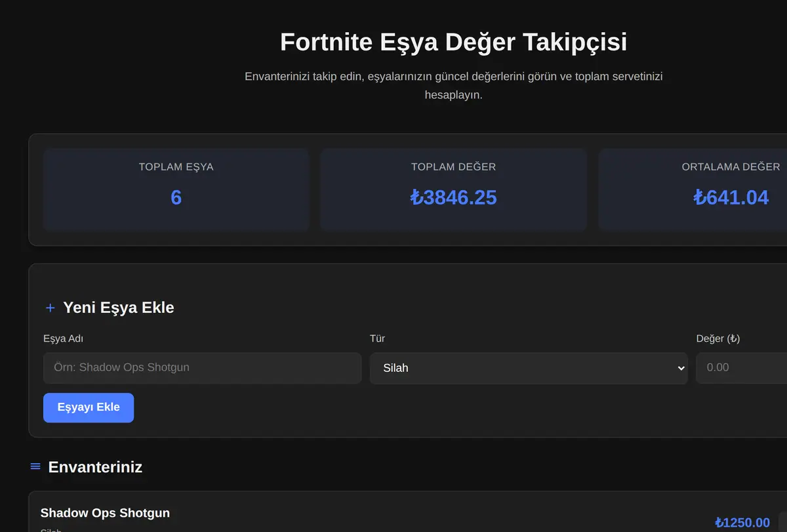
Task: Click the Envanteriniz heading
Action: (95, 467)
